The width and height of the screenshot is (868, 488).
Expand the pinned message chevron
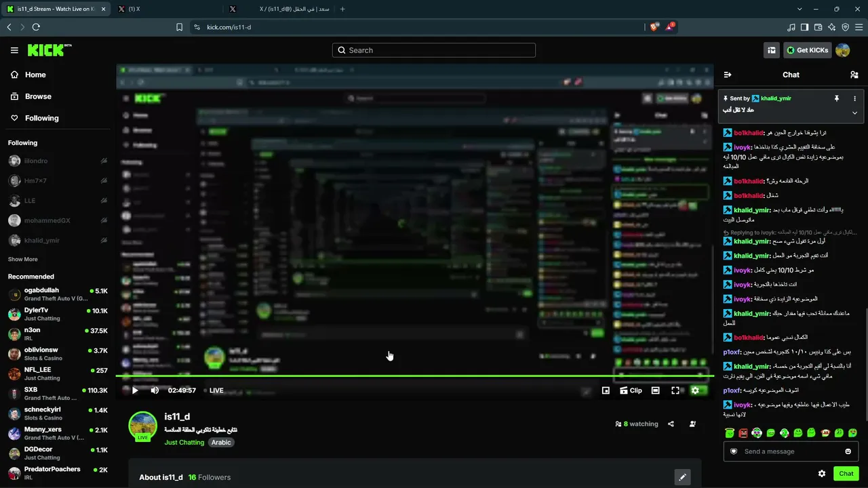coord(854,113)
